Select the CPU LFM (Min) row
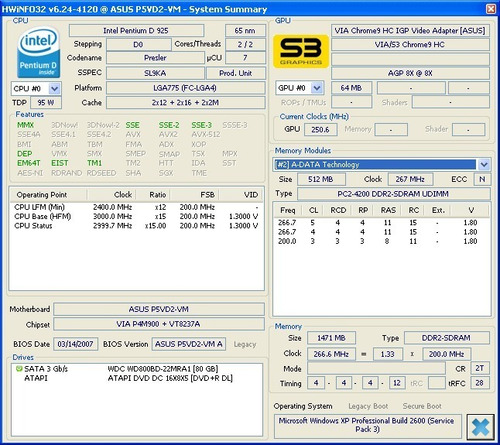Viewport: 500px width, 445px height. [136, 207]
